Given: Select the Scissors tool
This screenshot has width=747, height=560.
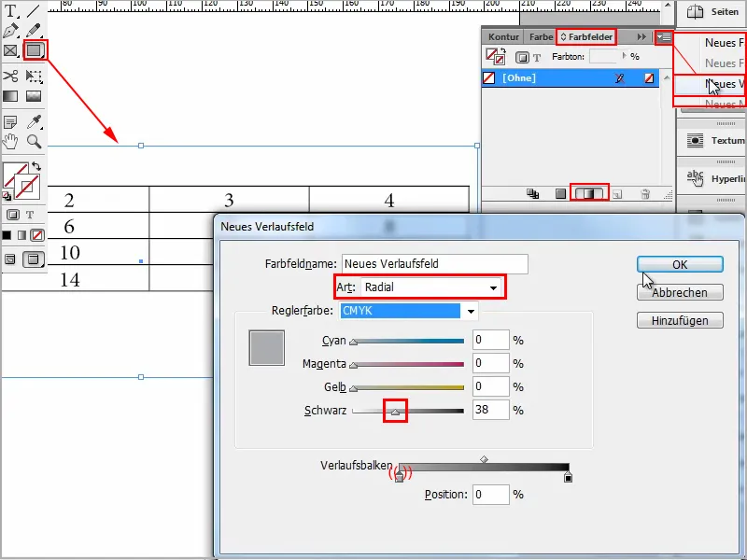Looking at the screenshot, I should pyautogui.click(x=10, y=77).
